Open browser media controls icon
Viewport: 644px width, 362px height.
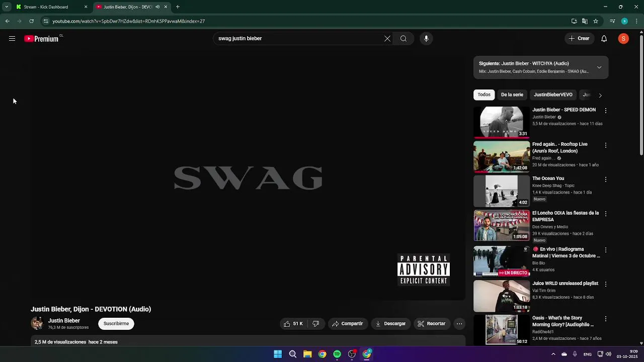612,21
